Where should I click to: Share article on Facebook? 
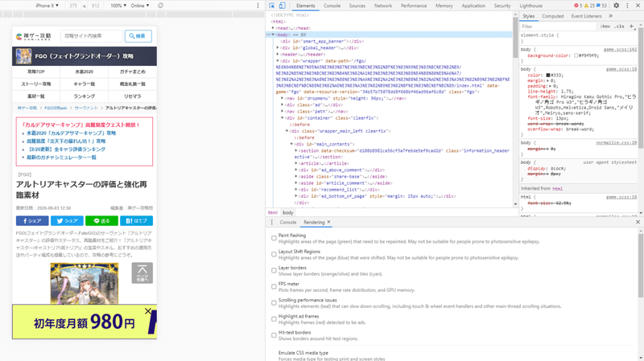pyautogui.click(x=32, y=221)
